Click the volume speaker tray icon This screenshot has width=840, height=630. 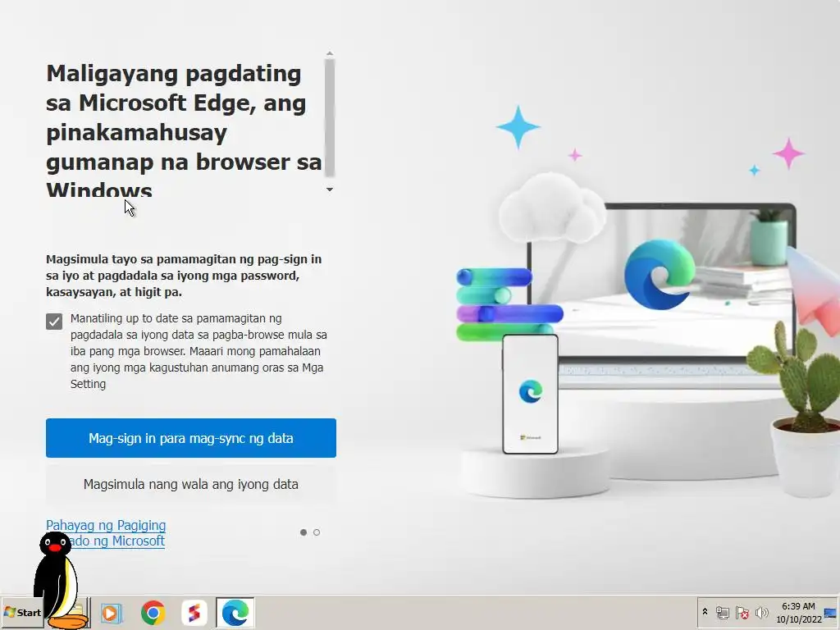tap(761, 612)
